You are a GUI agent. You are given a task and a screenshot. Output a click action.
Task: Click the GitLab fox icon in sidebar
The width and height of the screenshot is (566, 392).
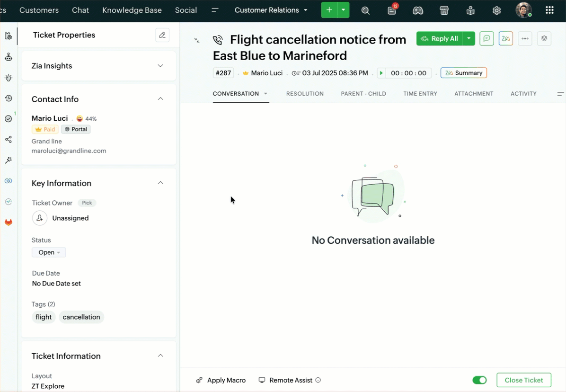[x=9, y=223]
